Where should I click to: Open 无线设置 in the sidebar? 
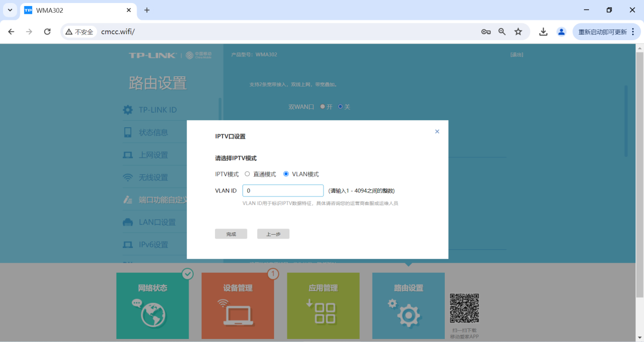pos(153,178)
